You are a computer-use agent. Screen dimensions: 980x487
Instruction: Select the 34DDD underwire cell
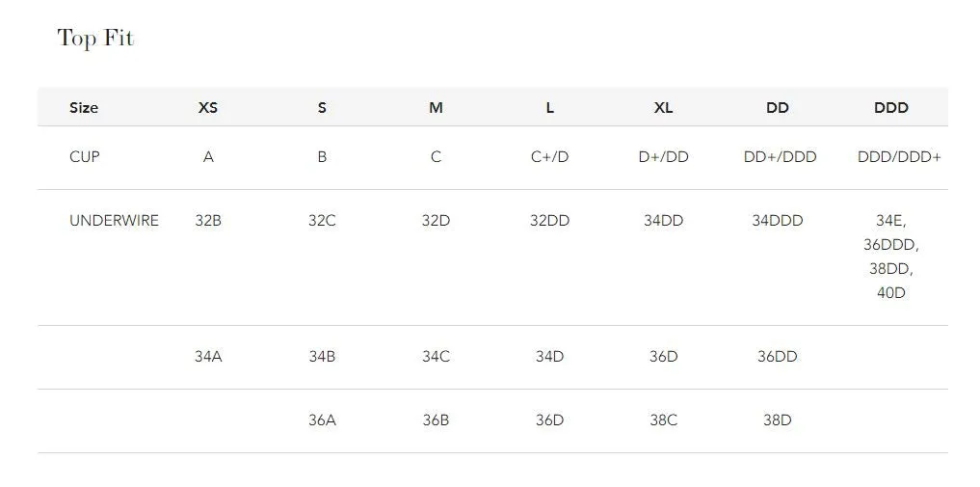(x=777, y=220)
